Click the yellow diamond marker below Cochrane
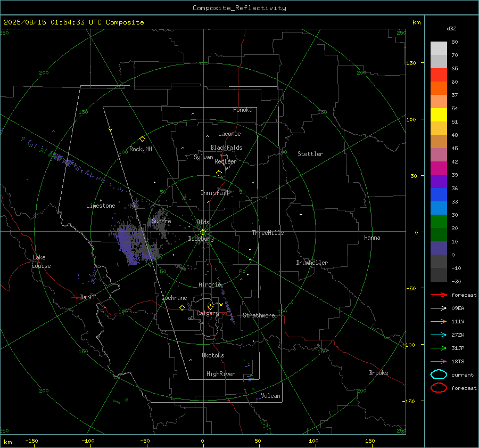Image resolution: width=479 pixels, height=448 pixels. (x=182, y=307)
